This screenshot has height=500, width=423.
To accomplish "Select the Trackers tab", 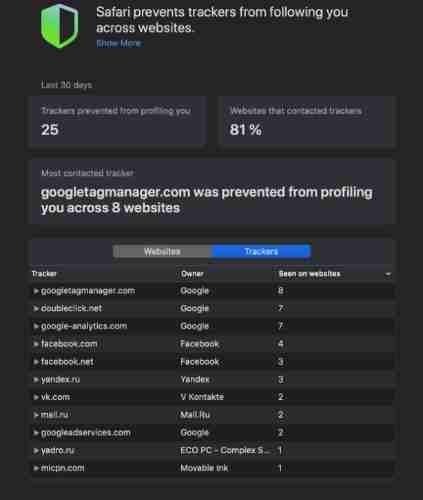I will coord(261,251).
